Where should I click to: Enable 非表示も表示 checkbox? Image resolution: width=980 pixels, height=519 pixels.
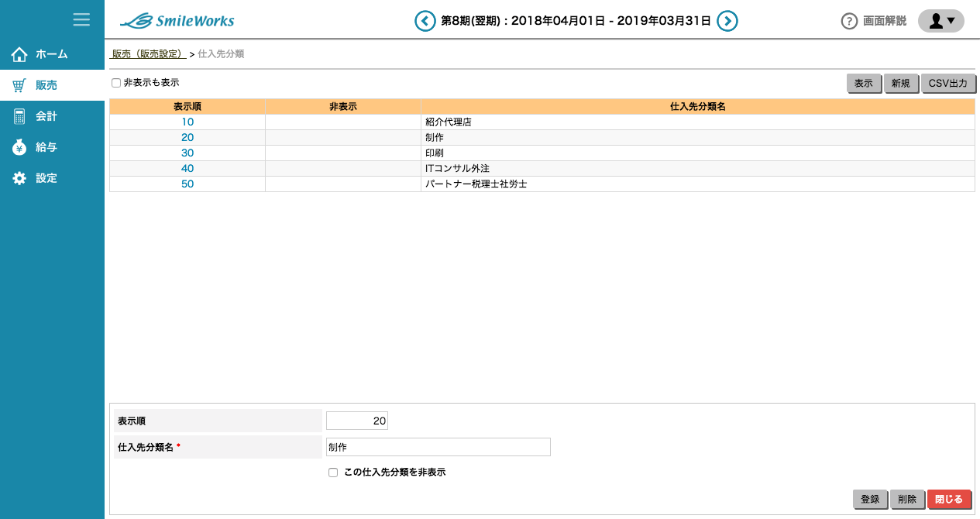116,83
